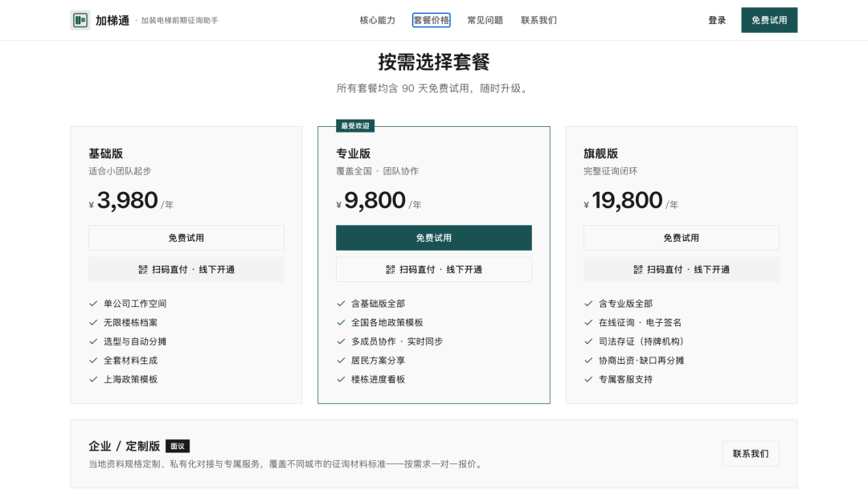This screenshot has height=494, width=868.
Task: Click the 3,980 price
Action: click(x=128, y=200)
